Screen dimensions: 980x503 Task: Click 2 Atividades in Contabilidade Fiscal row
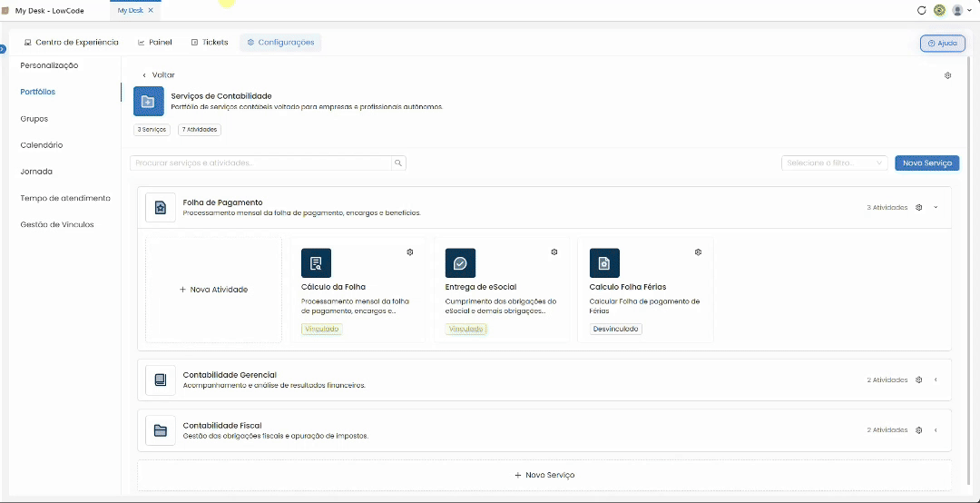point(887,429)
